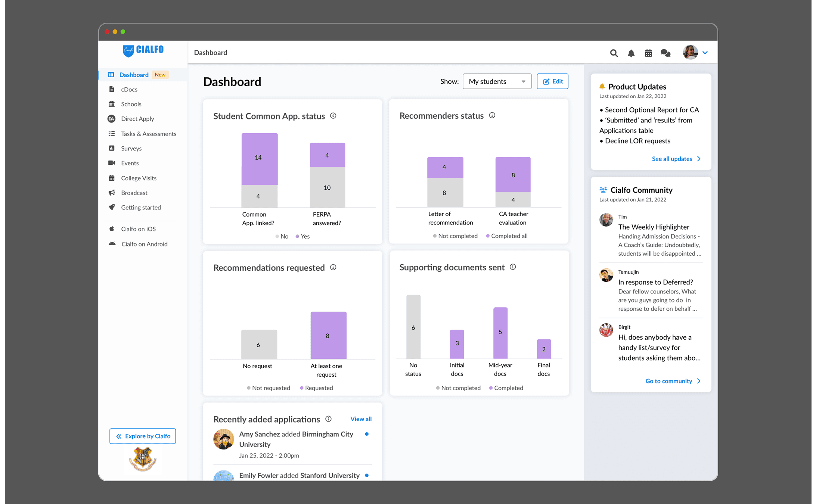Click the Dashboard sidebar icon
Image resolution: width=816 pixels, height=504 pixels.
pos(111,75)
